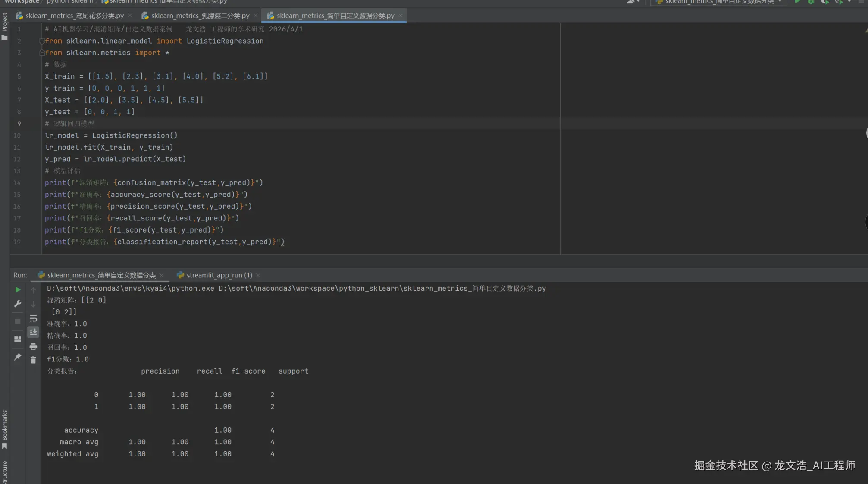The width and height of the screenshot is (868, 484).
Task: Rerun the script in Run panel
Action: click(18, 290)
